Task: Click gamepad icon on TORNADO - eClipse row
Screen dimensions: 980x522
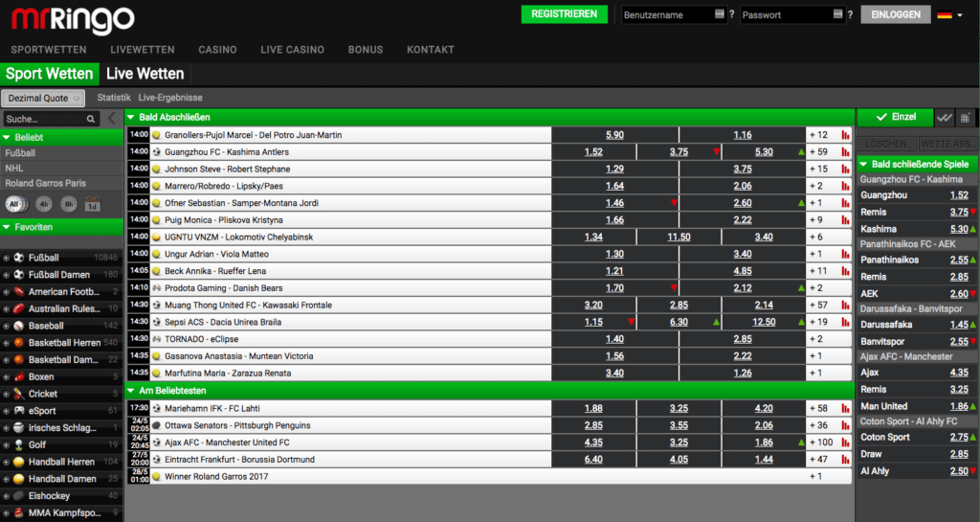Action: click(157, 339)
